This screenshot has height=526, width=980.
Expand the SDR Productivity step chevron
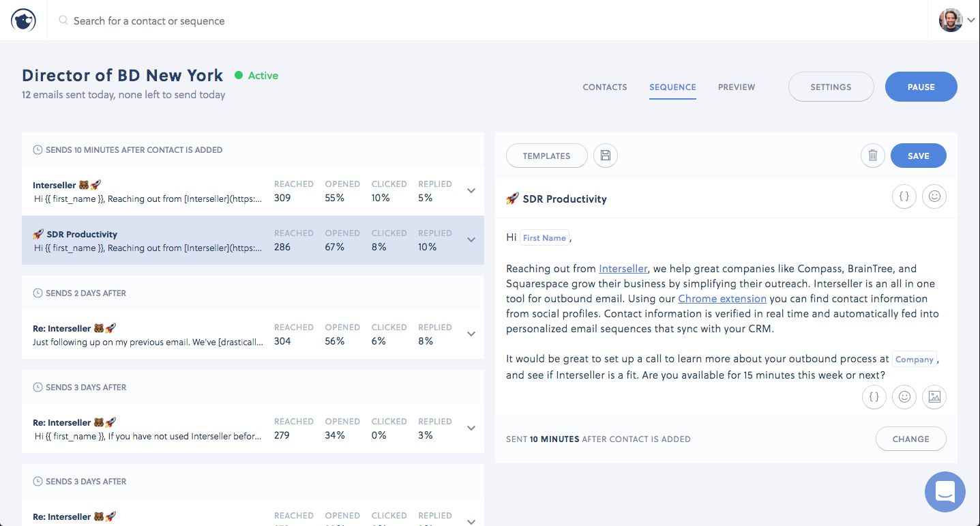point(471,240)
